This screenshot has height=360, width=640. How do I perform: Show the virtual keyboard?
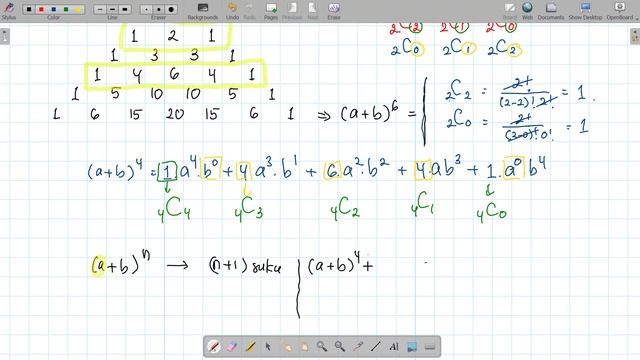click(x=429, y=347)
